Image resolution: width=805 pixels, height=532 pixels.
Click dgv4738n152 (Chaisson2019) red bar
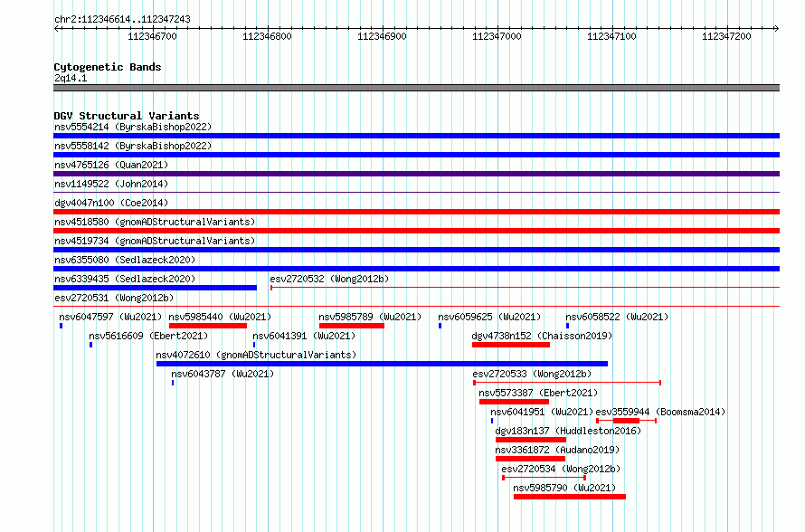tap(511, 345)
